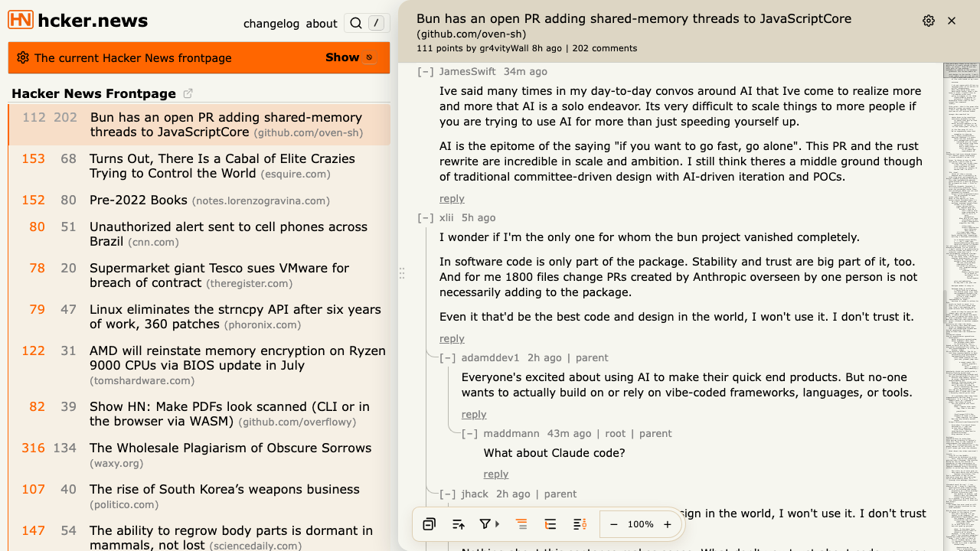Click the github.com/oven-sh link in panel header
The image size is (980, 551).
472,34
